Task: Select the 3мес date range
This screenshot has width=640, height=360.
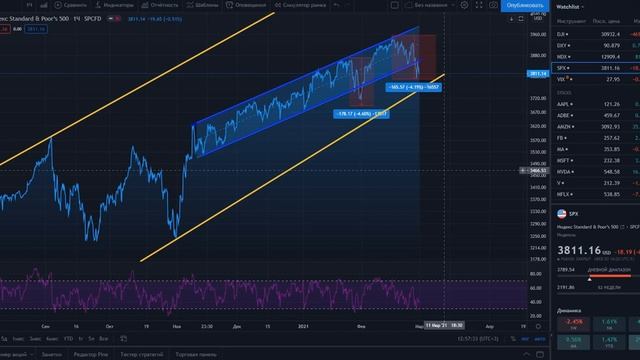Action: (35, 339)
